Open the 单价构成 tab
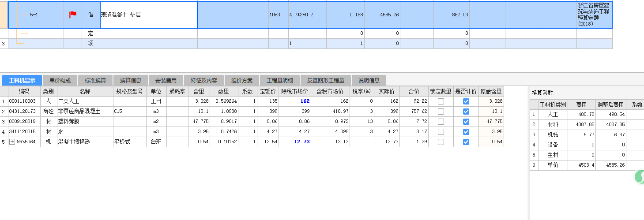 60,80
